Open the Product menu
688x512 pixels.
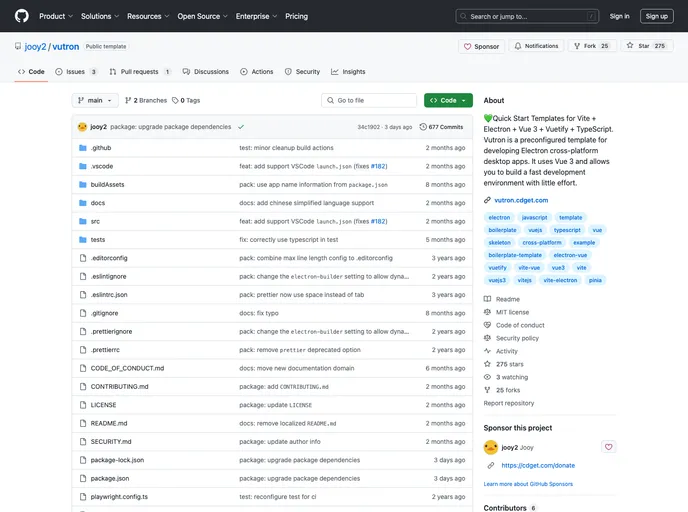tap(56, 16)
